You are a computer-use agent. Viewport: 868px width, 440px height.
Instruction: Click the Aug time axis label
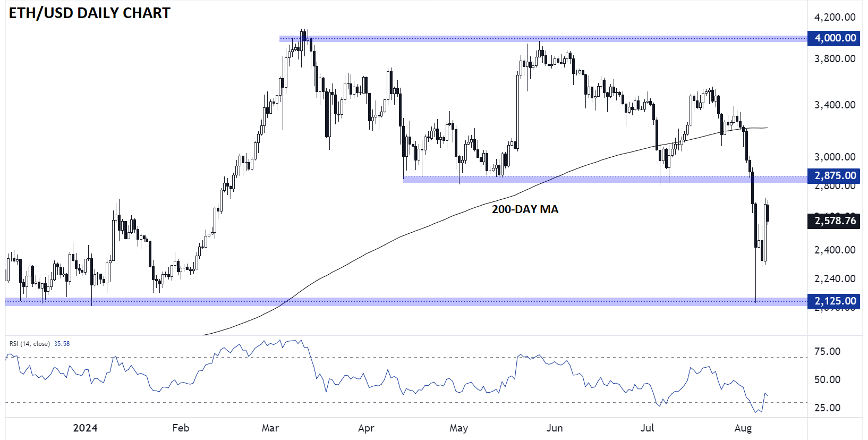click(743, 428)
